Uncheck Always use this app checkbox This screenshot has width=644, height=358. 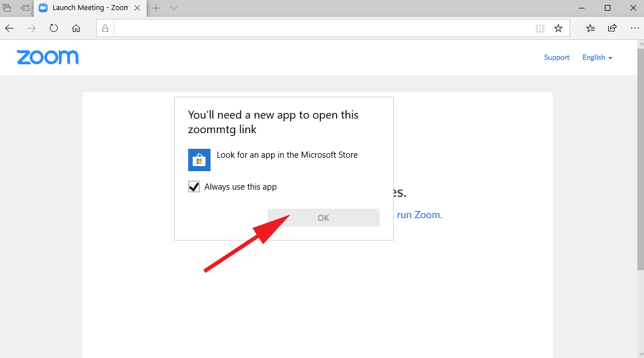pyautogui.click(x=194, y=187)
